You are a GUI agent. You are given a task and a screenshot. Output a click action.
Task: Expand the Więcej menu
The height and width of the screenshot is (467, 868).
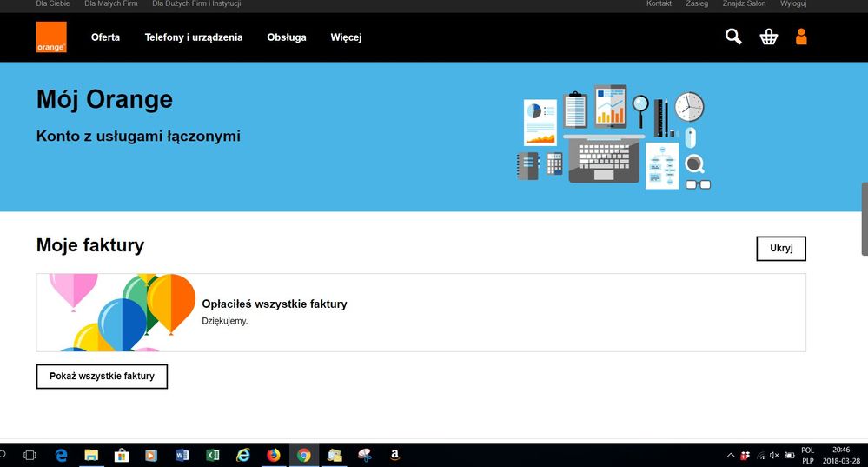[x=346, y=37]
